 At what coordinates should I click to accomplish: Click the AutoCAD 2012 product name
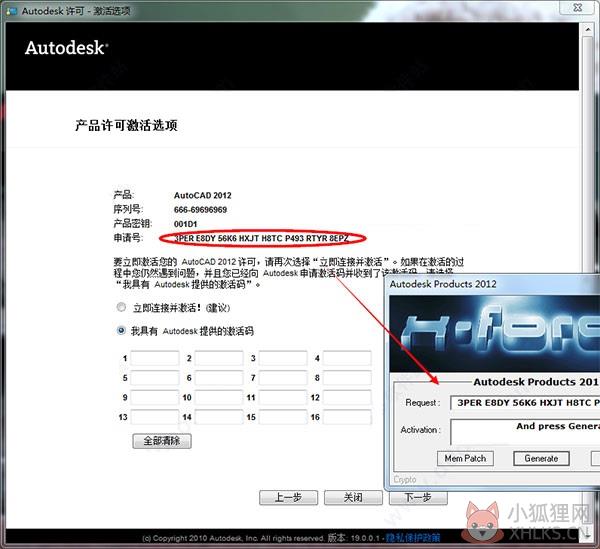point(203,195)
